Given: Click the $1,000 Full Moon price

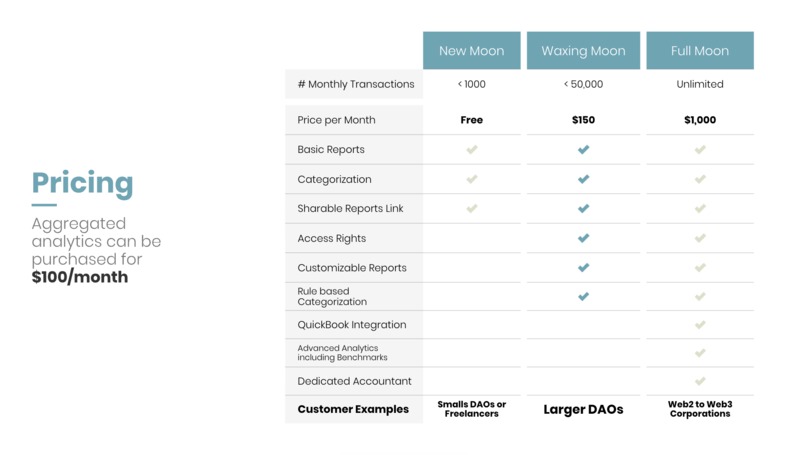Looking at the screenshot, I should pyautogui.click(x=700, y=120).
